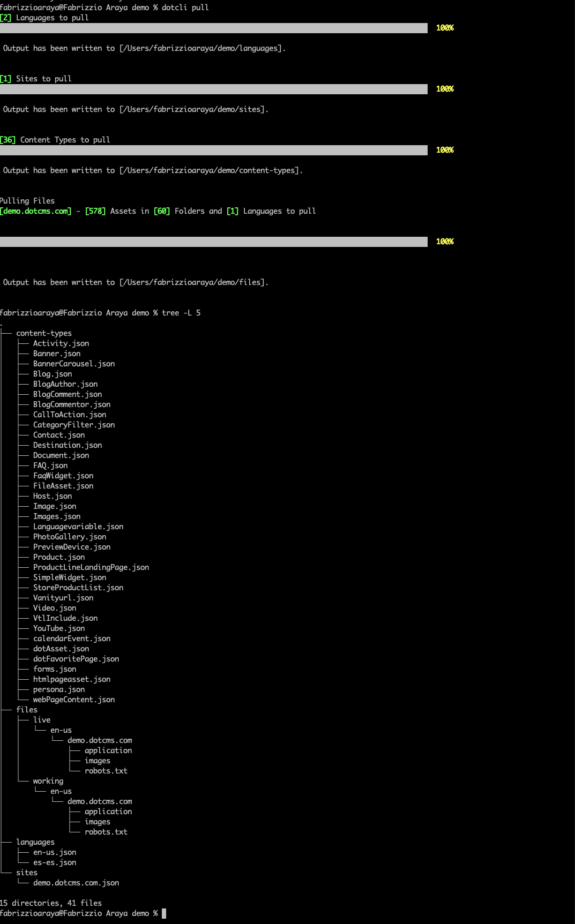Select the live folder under files

click(x=42, y=720)
